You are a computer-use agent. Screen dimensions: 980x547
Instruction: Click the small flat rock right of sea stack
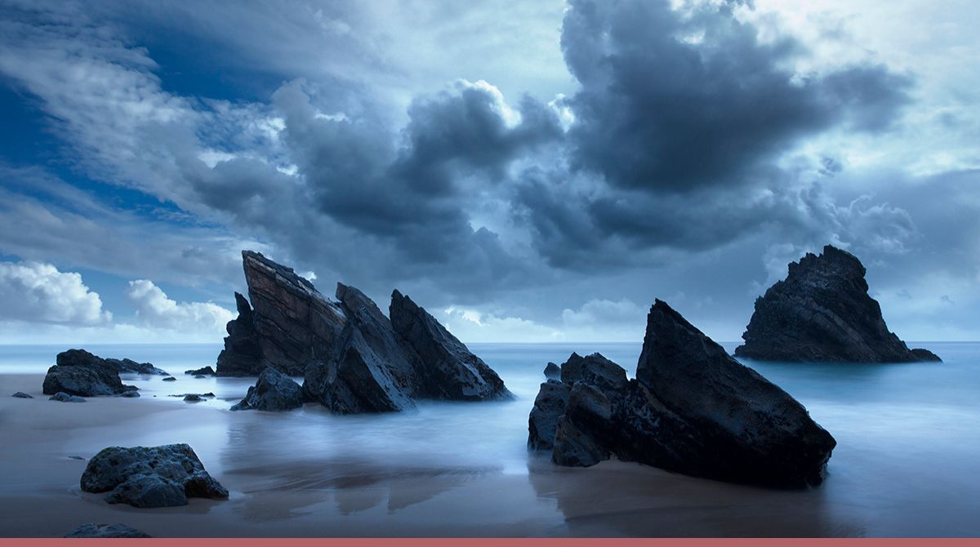pyautogui.click(x=926, y=355)
